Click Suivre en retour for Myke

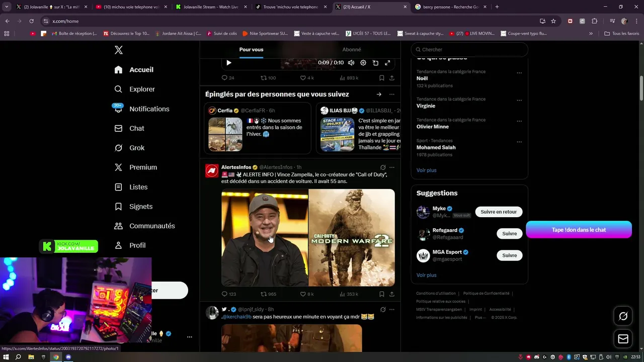(x=499, y=212)
